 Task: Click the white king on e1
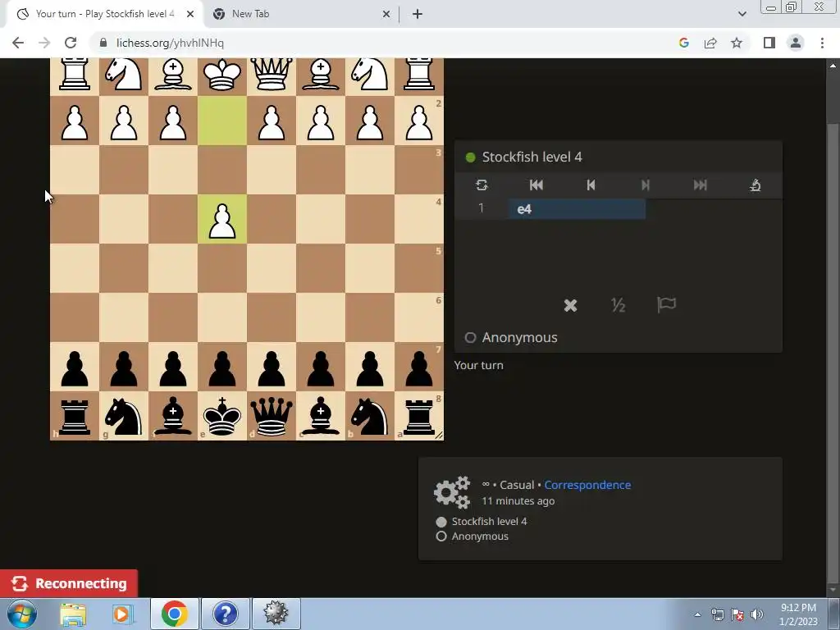pyautogui.click(x=222, y=75)
